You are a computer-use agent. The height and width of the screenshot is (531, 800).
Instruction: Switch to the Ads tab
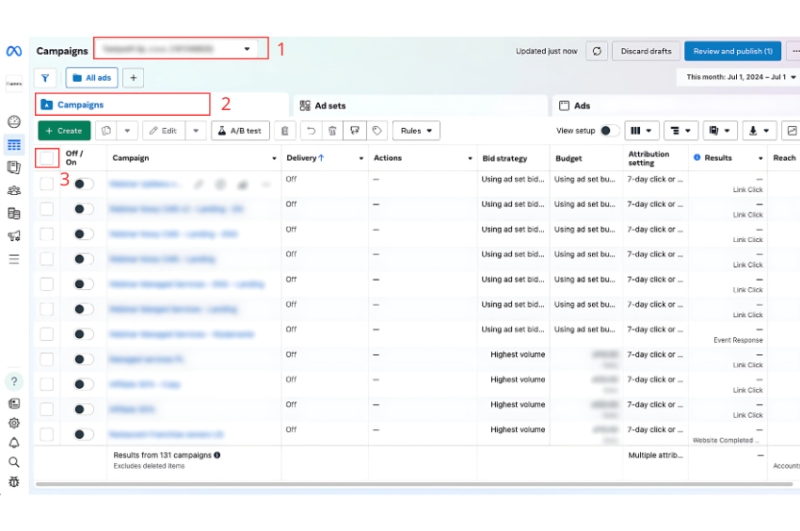point(676,106)
